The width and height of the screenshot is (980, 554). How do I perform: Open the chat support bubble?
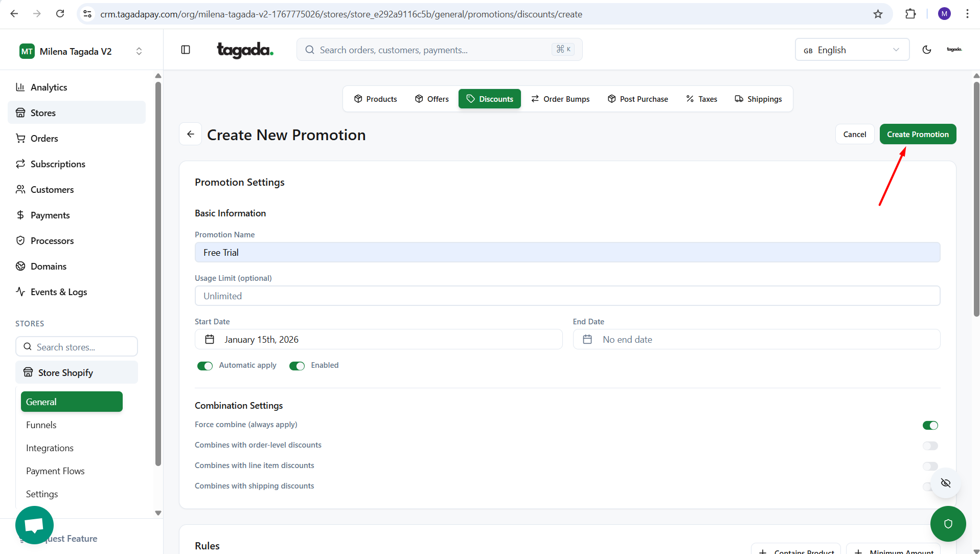pyautogui.click(x=34, y=524)
